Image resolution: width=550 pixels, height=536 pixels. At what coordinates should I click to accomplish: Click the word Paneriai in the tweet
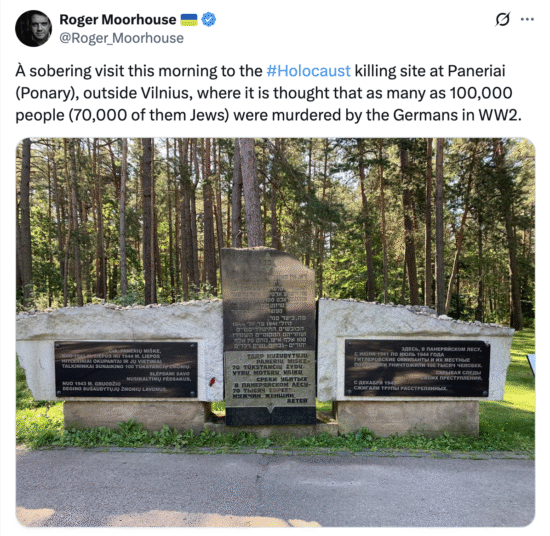pyautogui.click(x=476, y=71)
